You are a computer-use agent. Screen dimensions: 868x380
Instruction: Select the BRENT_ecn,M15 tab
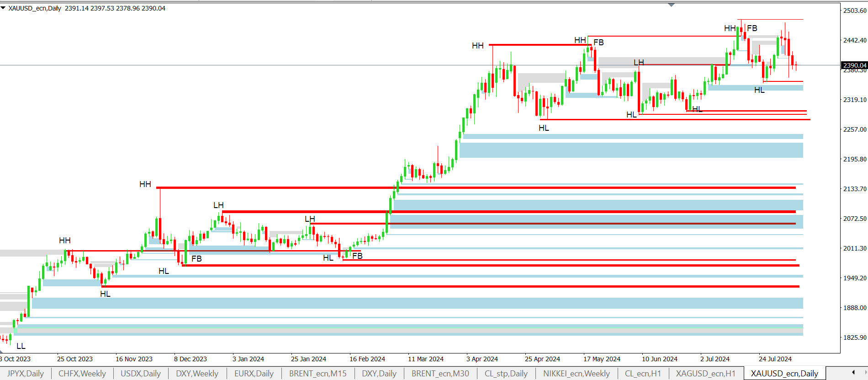tap(318, 374)
